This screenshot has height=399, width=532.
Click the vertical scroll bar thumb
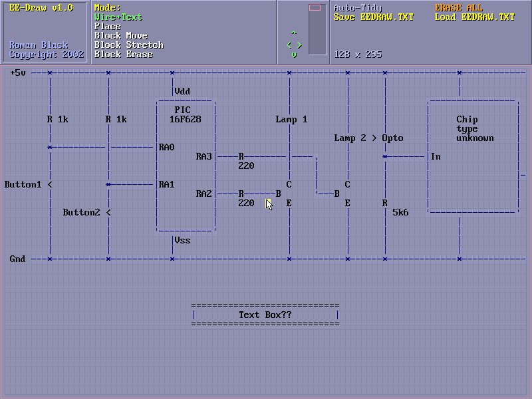(x=315, y=9)
